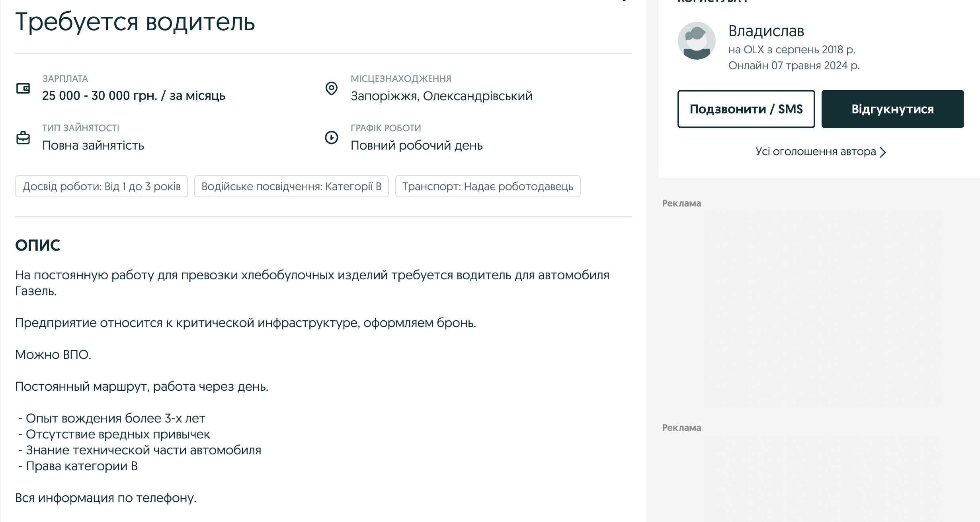Click the employment type briefcase icon
This screenshot has height=522, width=980.
tap(23, 138)
